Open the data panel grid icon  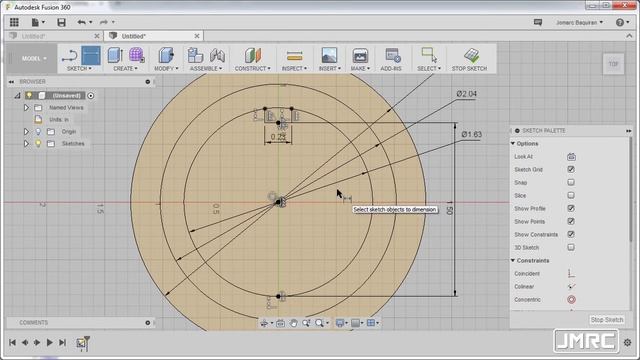coord(14,22)
